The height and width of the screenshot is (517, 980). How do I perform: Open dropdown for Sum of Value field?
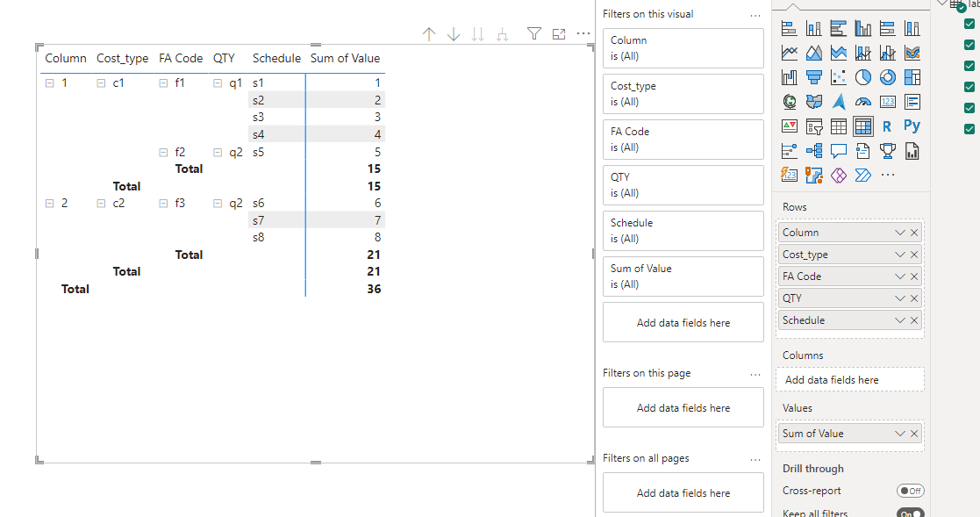pyautogui.click(x=900, y=434)
